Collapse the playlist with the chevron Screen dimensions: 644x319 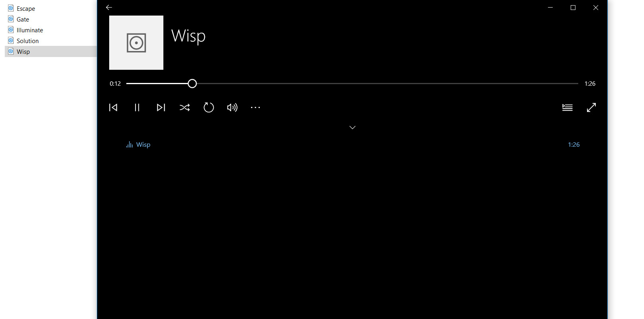point(352,128)
